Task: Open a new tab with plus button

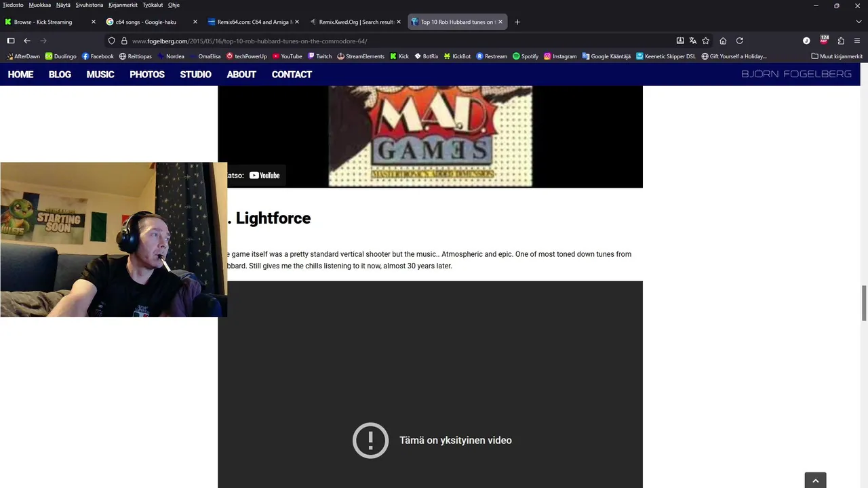Action: (517, 22)
